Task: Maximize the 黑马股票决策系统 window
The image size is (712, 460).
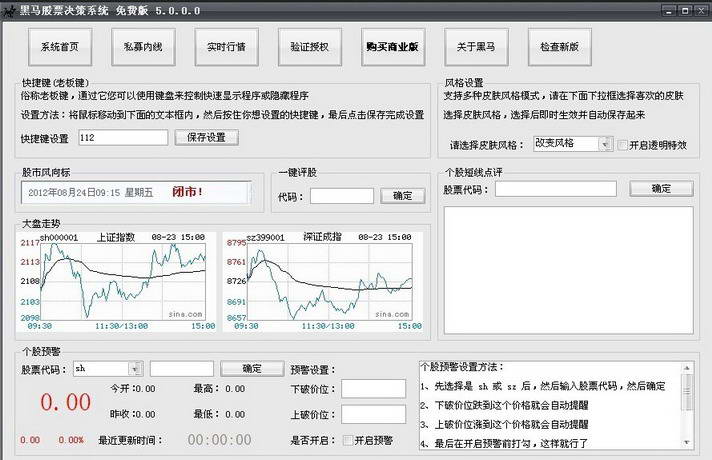Action: tap(685, 11)
